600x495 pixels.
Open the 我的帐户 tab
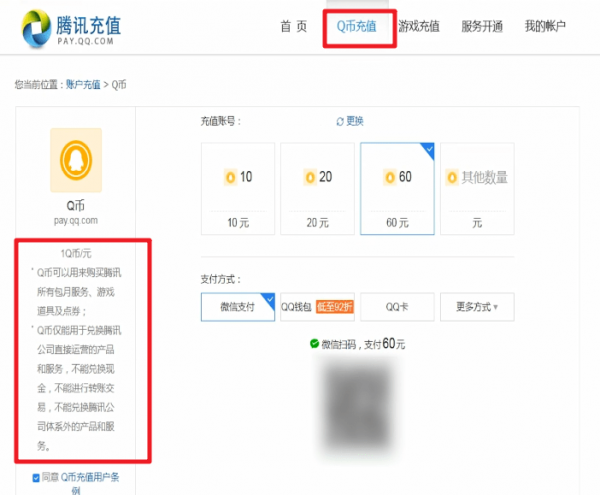pos(545,26)
